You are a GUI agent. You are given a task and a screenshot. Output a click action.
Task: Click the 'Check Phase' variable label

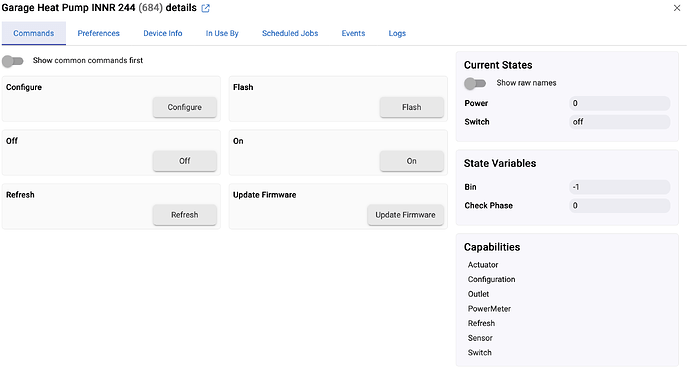(x=488, y=206)
